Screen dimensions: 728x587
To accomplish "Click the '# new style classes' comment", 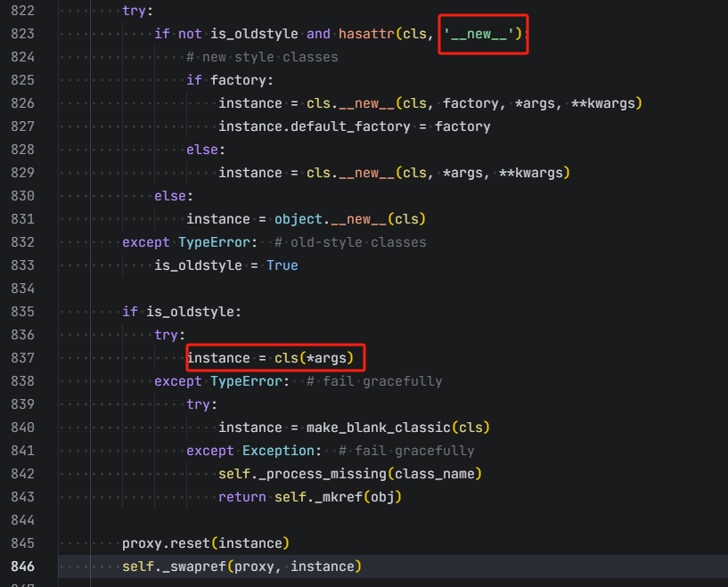I will pos(262,57).
